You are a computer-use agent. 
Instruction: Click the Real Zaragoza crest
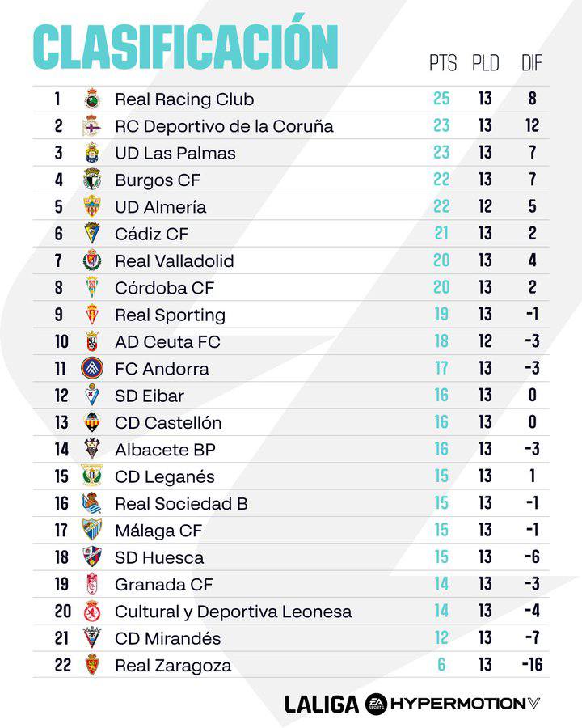[92, 664]
